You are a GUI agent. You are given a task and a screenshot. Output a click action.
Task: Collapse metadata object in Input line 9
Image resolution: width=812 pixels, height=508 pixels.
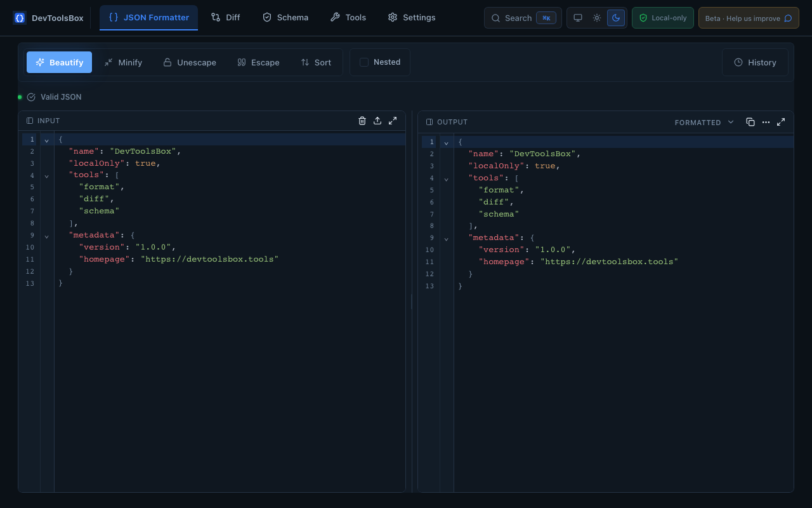[x=46, y=236]
